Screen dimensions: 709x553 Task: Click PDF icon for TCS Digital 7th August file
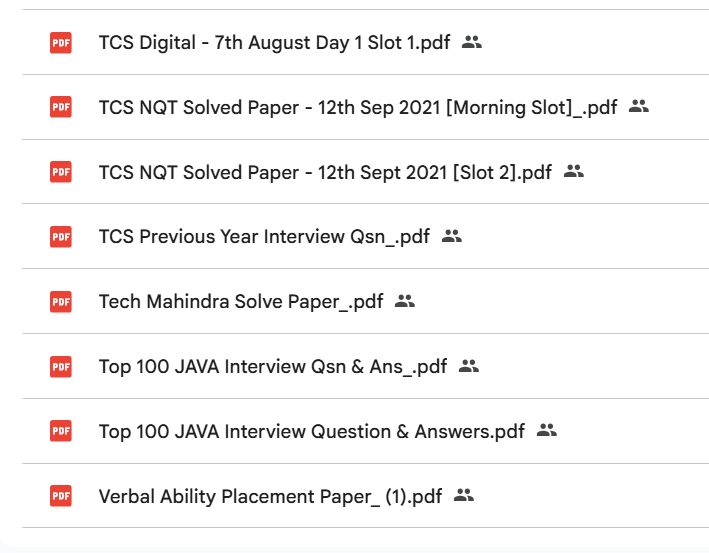[x=61, y=42]
